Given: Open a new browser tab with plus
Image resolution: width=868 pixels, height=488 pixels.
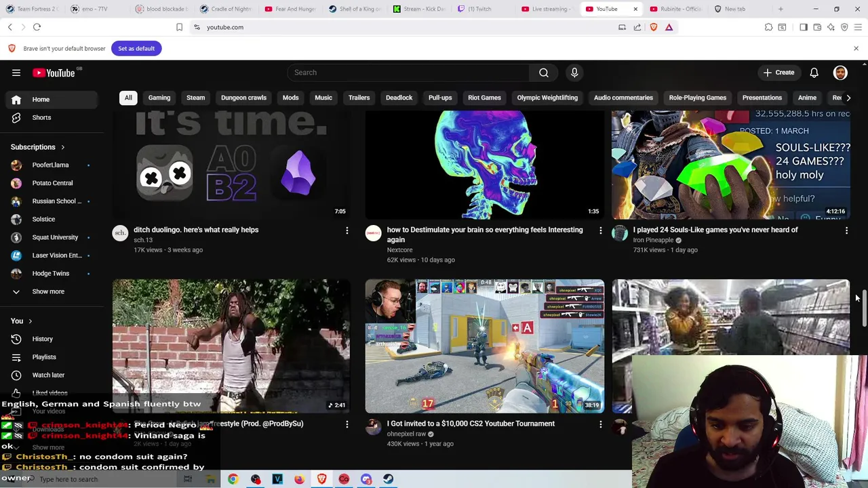Looking at the screenshot, I should 781,9.
